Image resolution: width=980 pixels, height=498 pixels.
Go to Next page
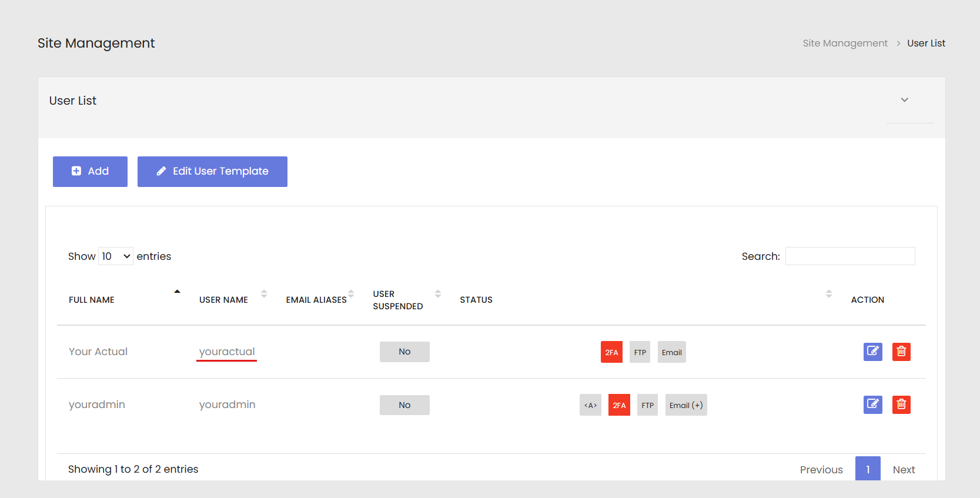pyautogui.click(x=904, y=470)
